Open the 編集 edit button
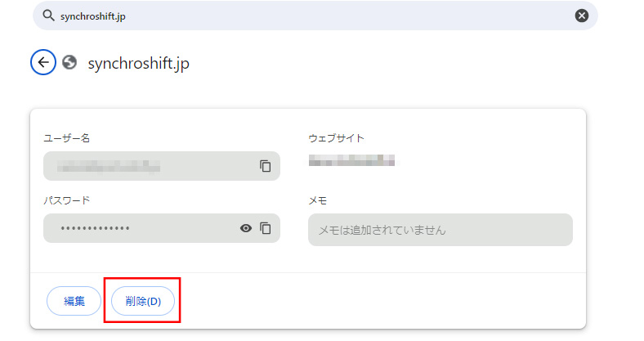This screenshot has width=644, height=341. pos(74,301)
